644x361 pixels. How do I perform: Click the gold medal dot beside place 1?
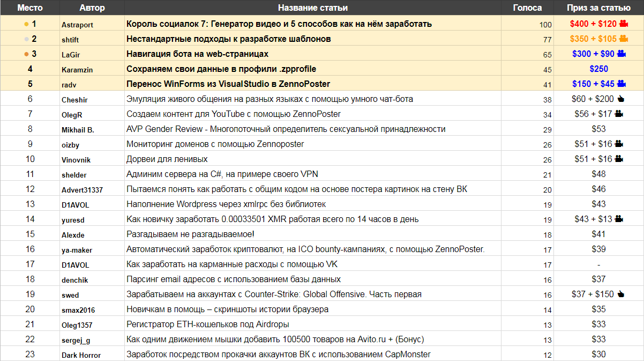26,24
